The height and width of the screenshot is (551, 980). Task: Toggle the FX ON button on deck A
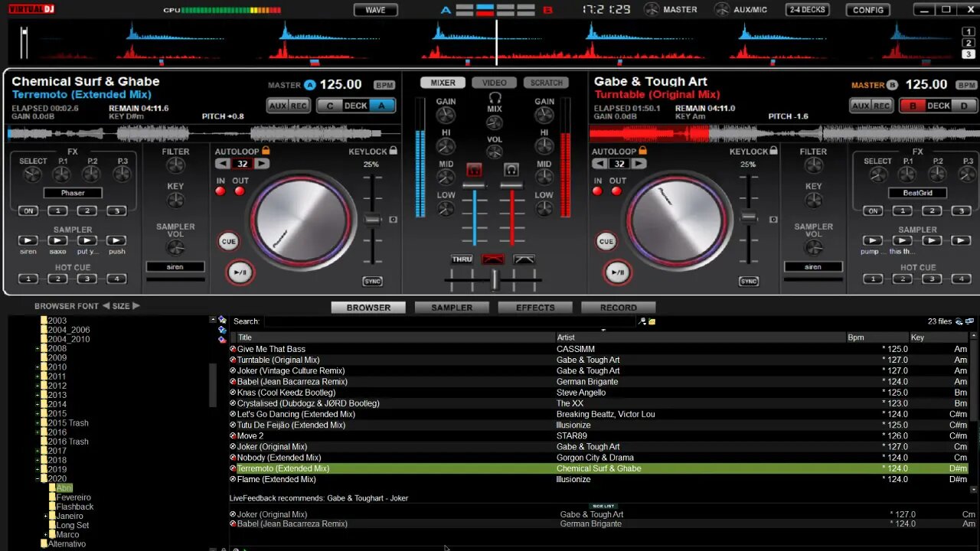pos(28,210)
